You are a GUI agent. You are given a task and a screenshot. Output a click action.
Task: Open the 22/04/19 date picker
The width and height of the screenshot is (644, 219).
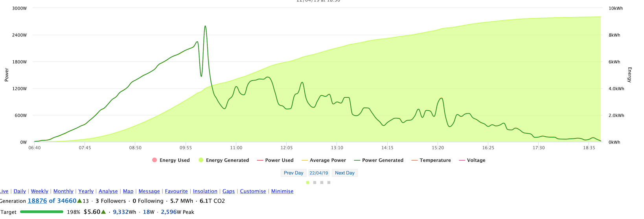point(319,173)
